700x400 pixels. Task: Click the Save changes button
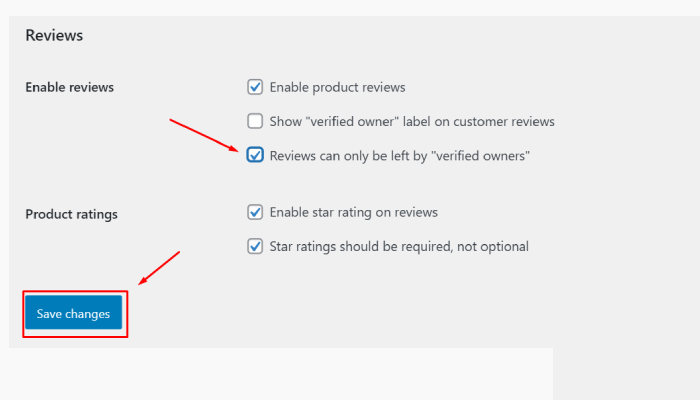[x=73, y=313]
